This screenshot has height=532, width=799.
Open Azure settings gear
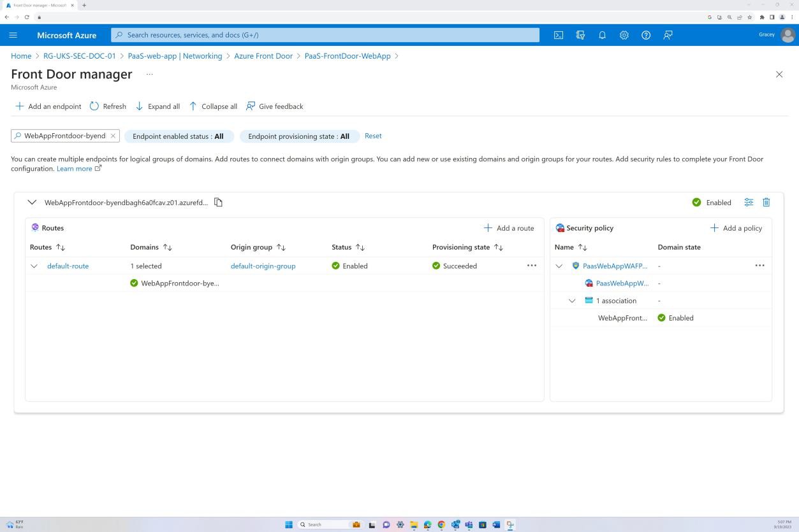(624, 35)
